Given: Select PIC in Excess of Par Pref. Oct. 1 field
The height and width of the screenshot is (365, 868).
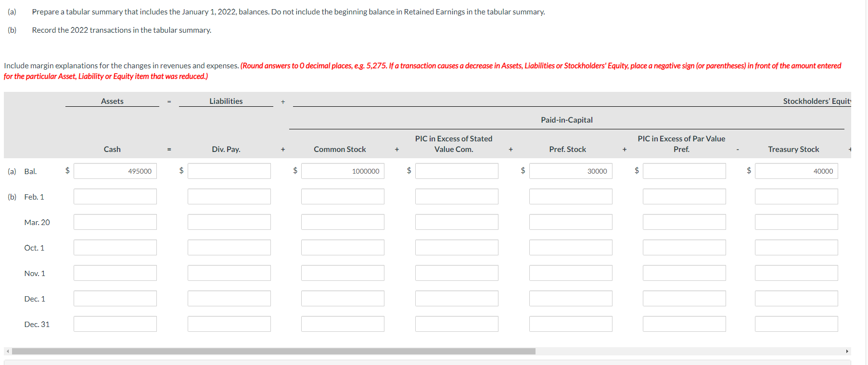Looking at the screenshot, I should (684, 247).
